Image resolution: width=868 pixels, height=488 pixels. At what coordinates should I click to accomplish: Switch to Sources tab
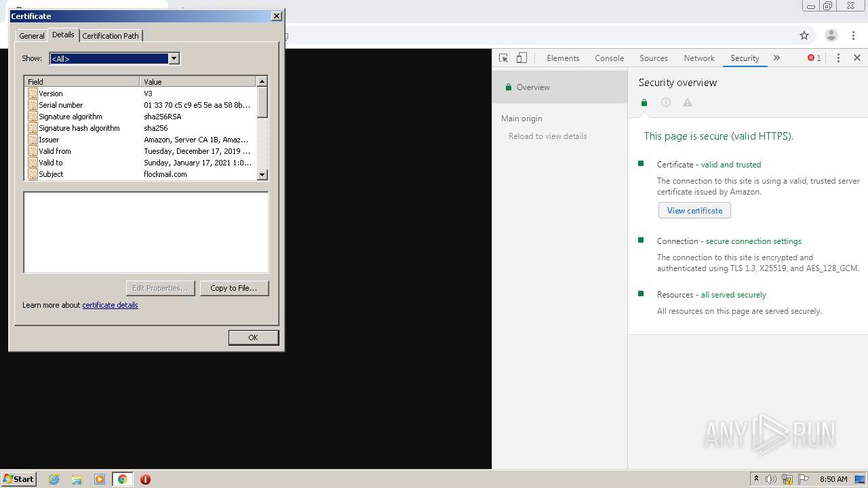pos(654,58)
